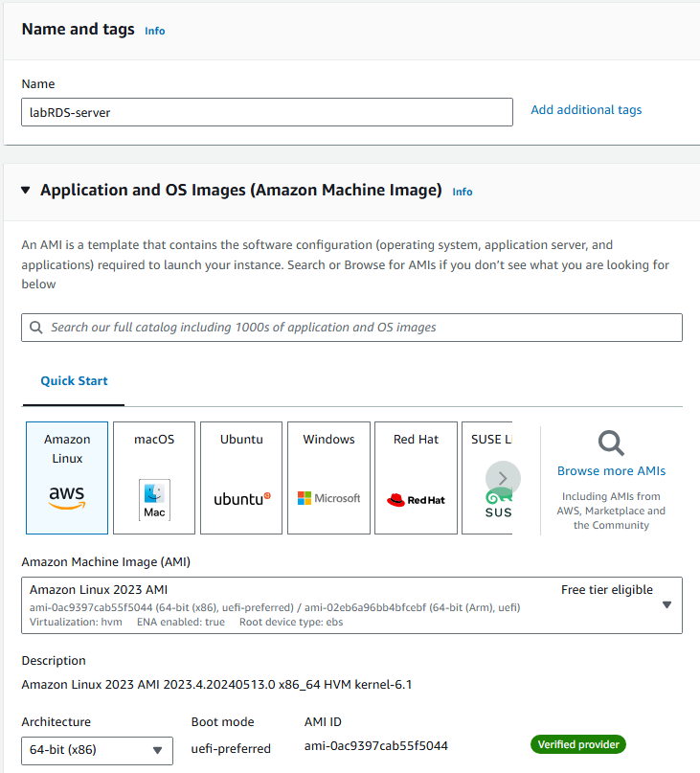Screen dimensions: 700x773
Task: Choose the macOS AMI card
Action: coord(154,478)
